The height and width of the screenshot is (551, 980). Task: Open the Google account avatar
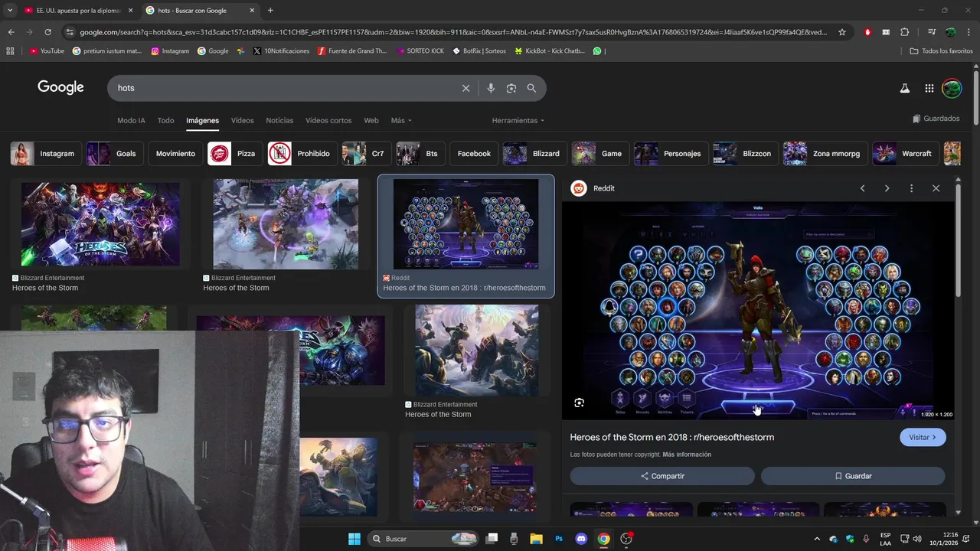point(952,88)
